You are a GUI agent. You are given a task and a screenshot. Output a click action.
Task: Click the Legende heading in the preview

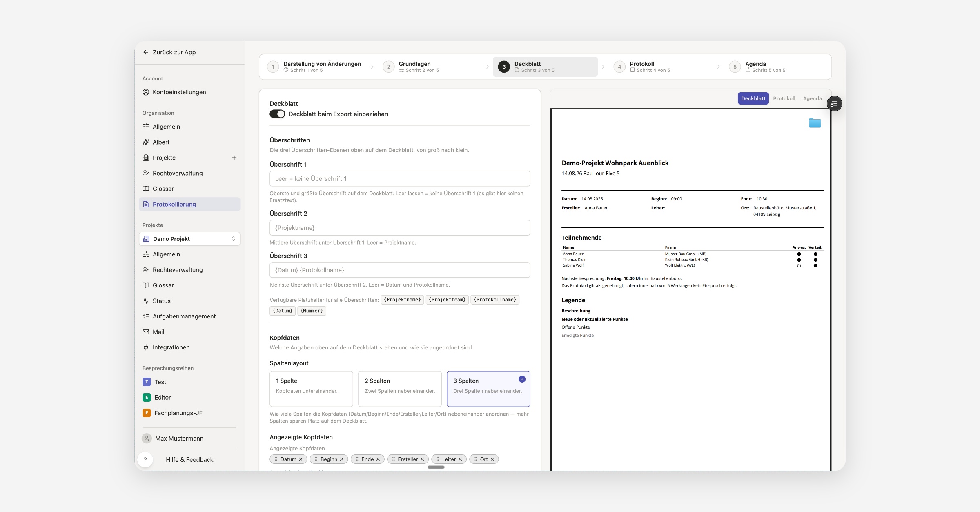point(573,300)
